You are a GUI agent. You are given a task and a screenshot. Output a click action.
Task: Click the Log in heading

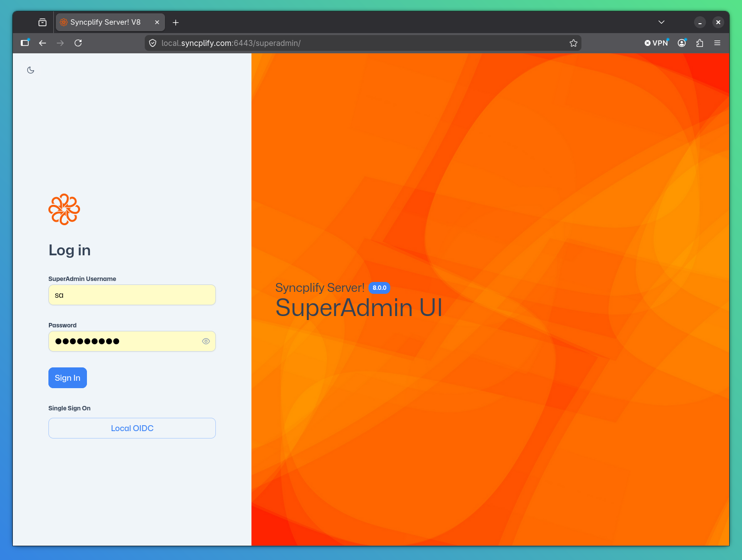(70, 250)
